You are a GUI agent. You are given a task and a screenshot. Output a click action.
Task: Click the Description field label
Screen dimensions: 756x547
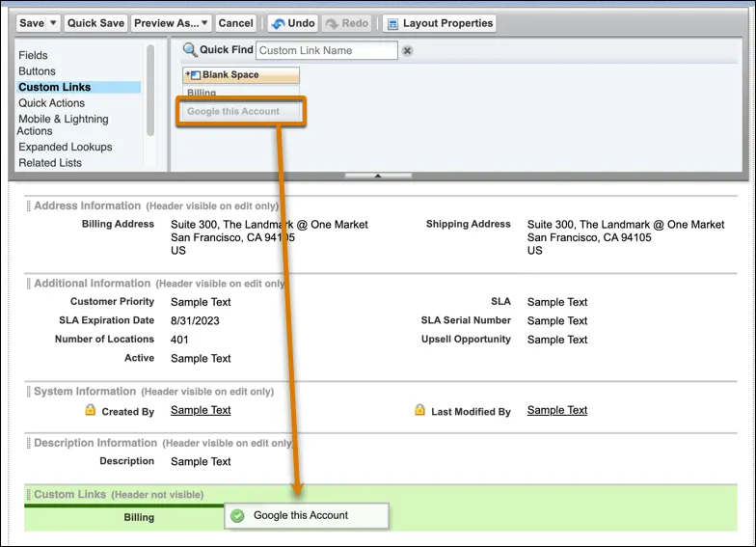(127, 461)
